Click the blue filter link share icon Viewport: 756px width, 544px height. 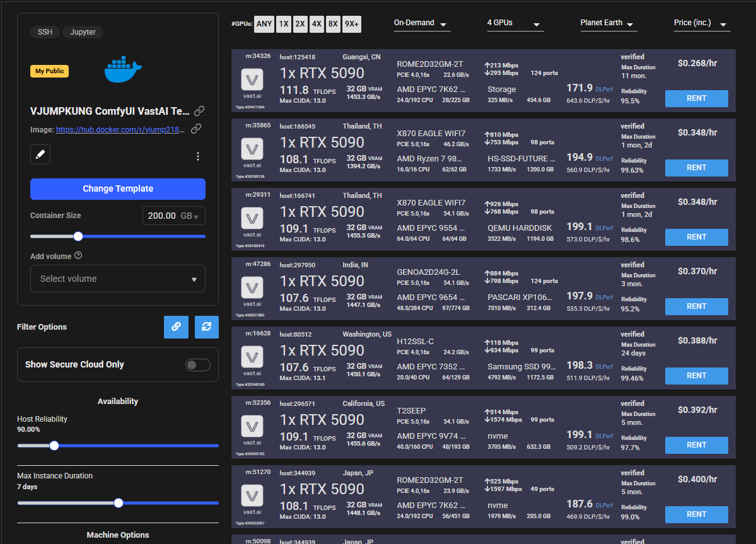(x=176, y=327)
